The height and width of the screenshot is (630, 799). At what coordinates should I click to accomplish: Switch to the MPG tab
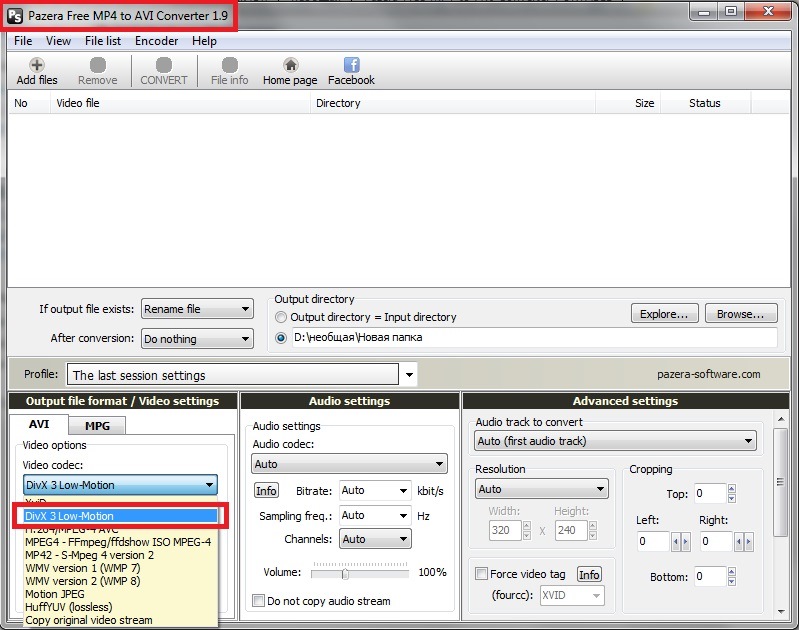(97, 426)
